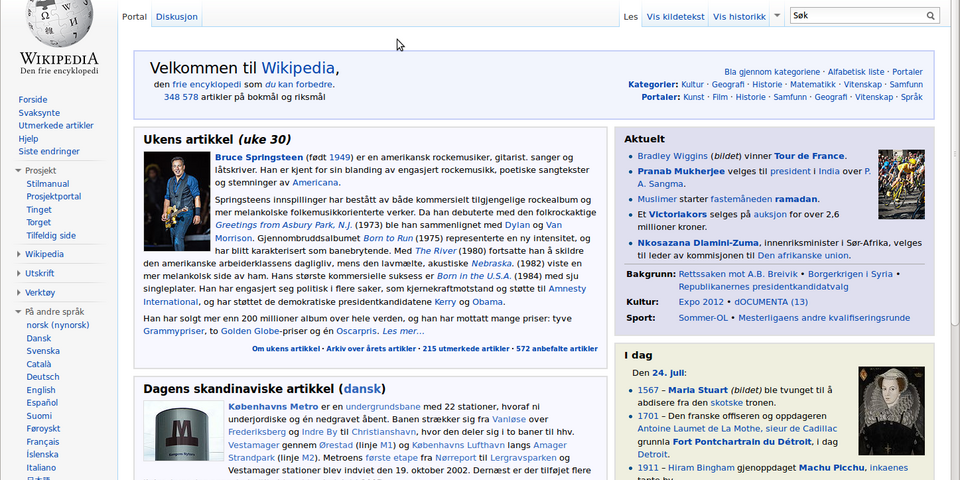Open the 24. juli date link
This screenshot has width=960, height=480.
click(x=668, y=372)
